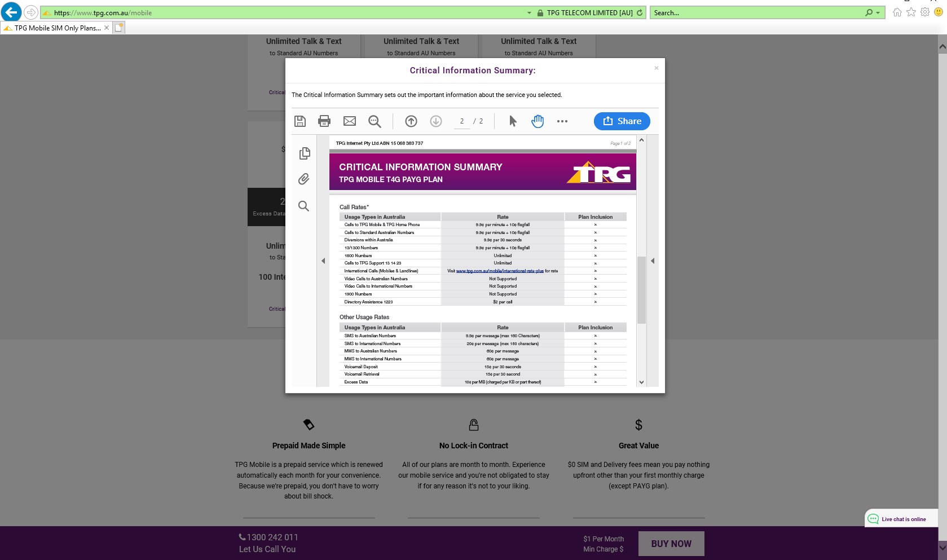Open address bar autocomplete dropdown
The height and width of the screenshot is (560, 947).
pyautogui.click(x=528, y=12)
